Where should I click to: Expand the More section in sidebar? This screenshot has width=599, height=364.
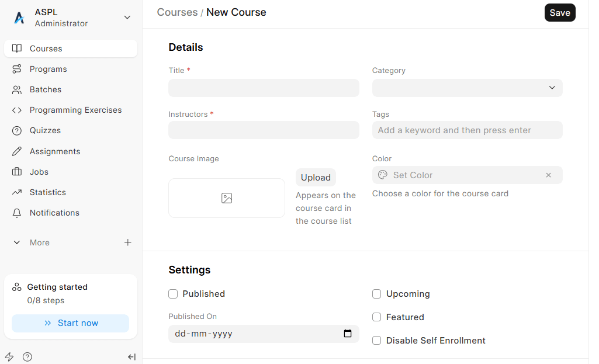click(32, 242)
